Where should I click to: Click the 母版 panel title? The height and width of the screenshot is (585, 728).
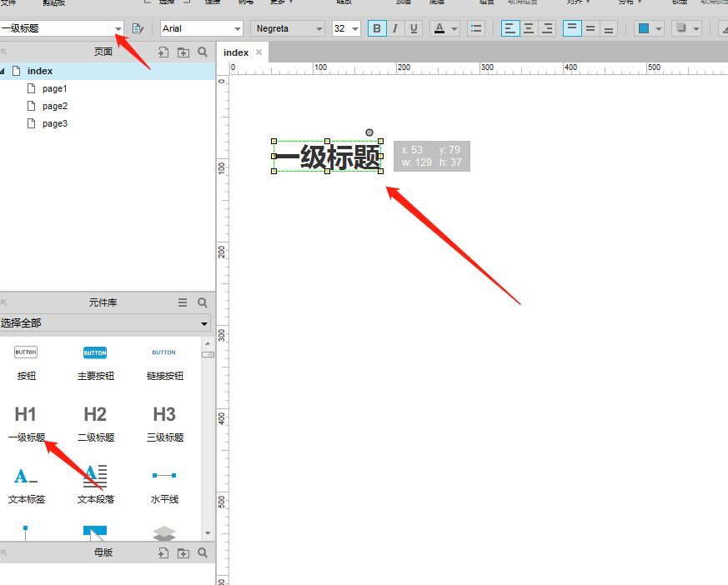[103, 552]
